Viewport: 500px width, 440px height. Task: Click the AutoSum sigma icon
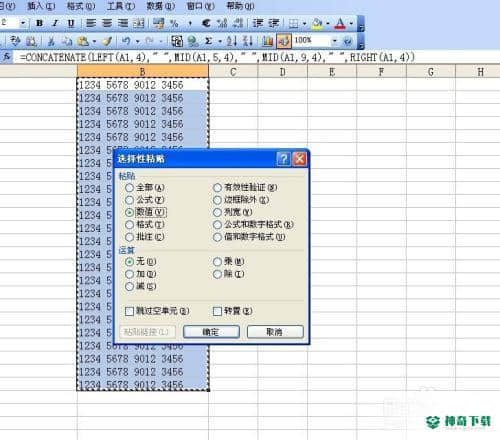click(209, 41)
